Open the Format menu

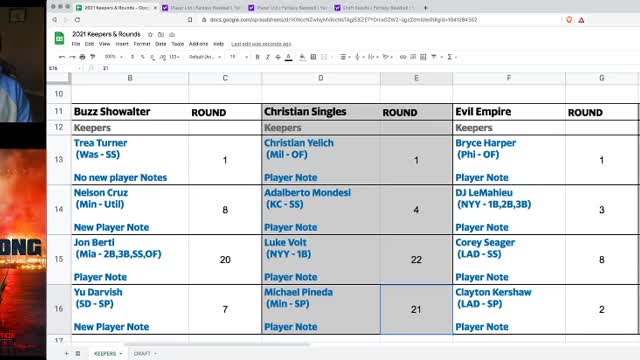point(142,44)
